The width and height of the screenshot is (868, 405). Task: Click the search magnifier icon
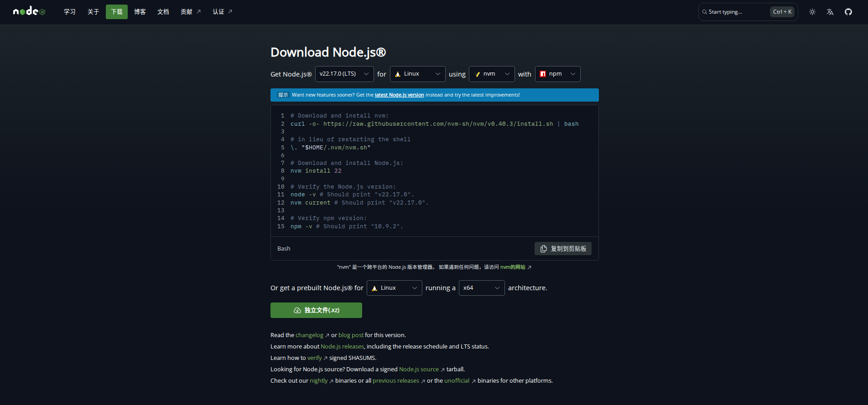pos(705,12)
